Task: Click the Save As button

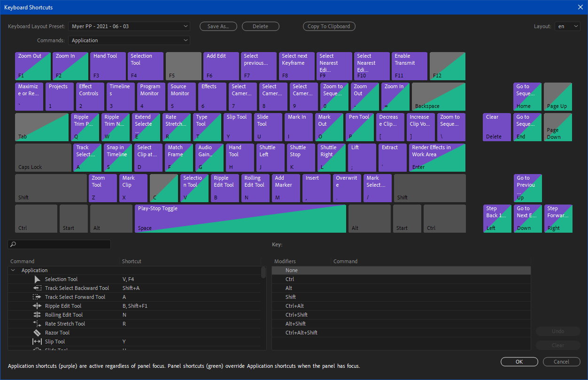Action: [x=218, y=26]
